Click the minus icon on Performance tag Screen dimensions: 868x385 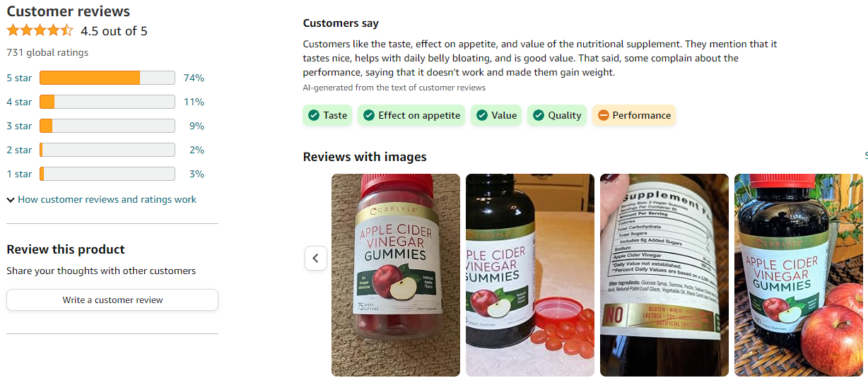click(603, 115)
